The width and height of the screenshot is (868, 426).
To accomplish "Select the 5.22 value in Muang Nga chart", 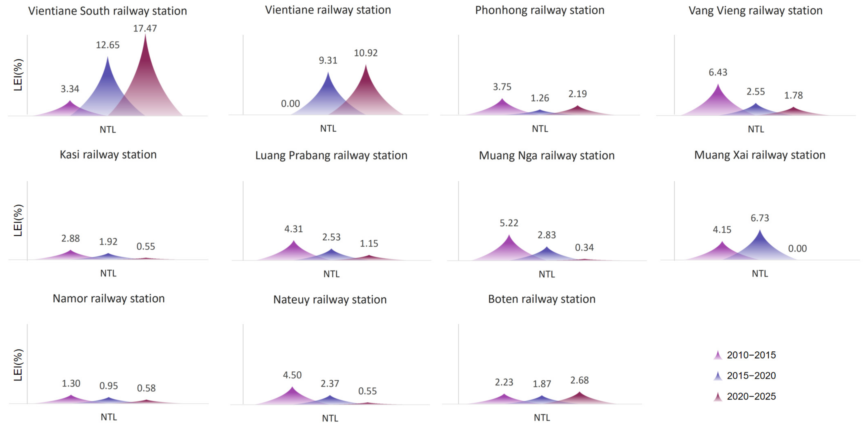I will click(x=509, y=223).
